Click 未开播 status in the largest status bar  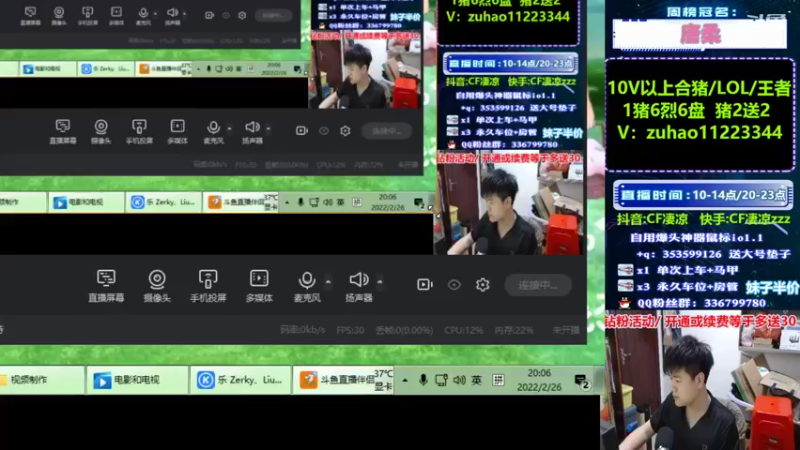coord(566,330)
